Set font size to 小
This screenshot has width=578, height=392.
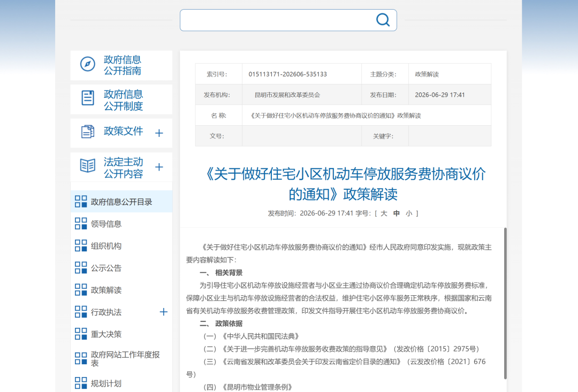click(x=409, y=213)
